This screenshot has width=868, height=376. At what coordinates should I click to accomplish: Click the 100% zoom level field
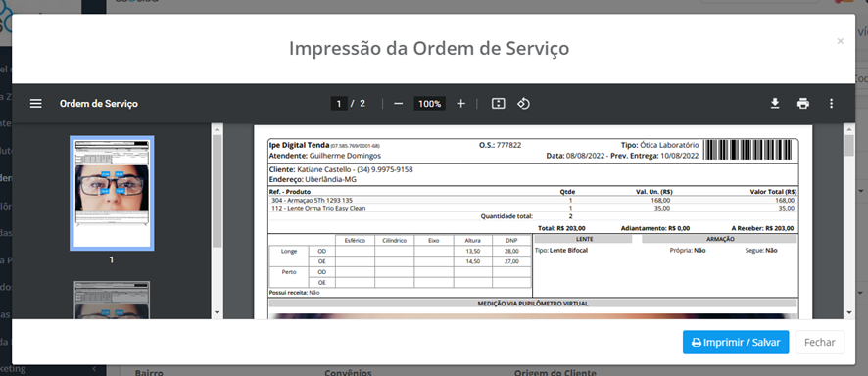(429, 104)
